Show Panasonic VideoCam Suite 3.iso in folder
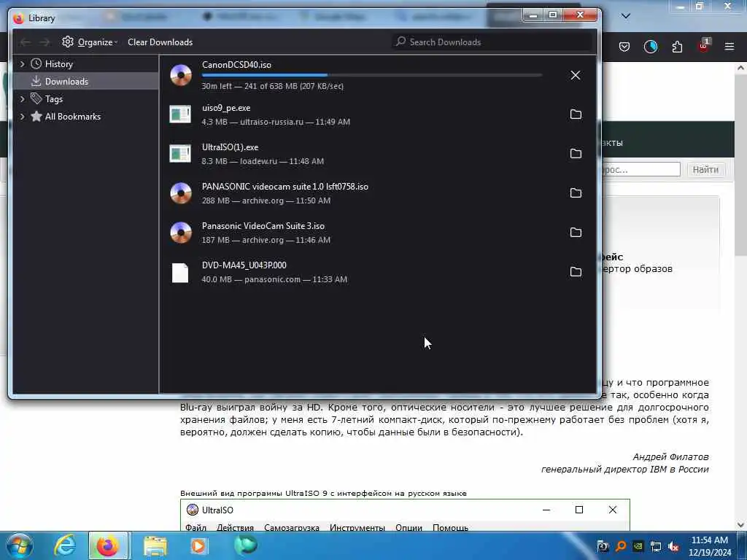The width and height of the screenshot is (747, 560). pos(576,233)
